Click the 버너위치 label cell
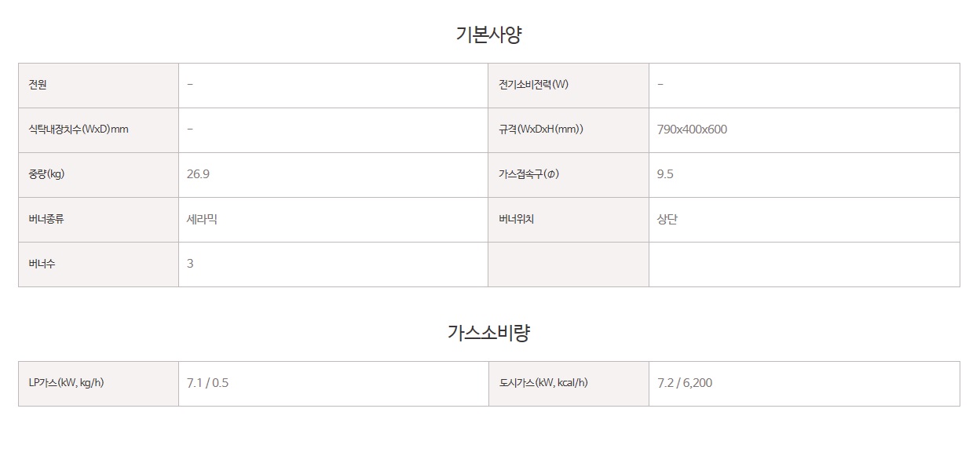Image resolution: width=980 pixels, height=456 pixels. [x=569, y=219]
